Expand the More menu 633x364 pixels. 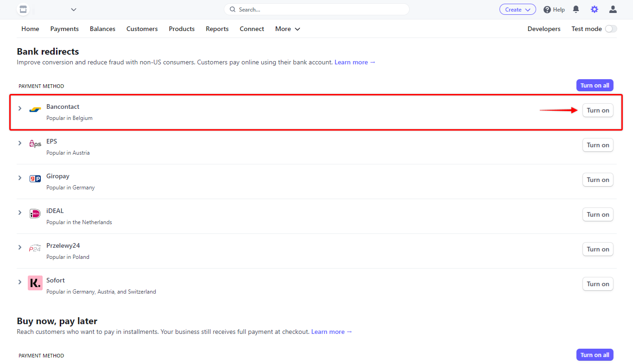(288, 29)
